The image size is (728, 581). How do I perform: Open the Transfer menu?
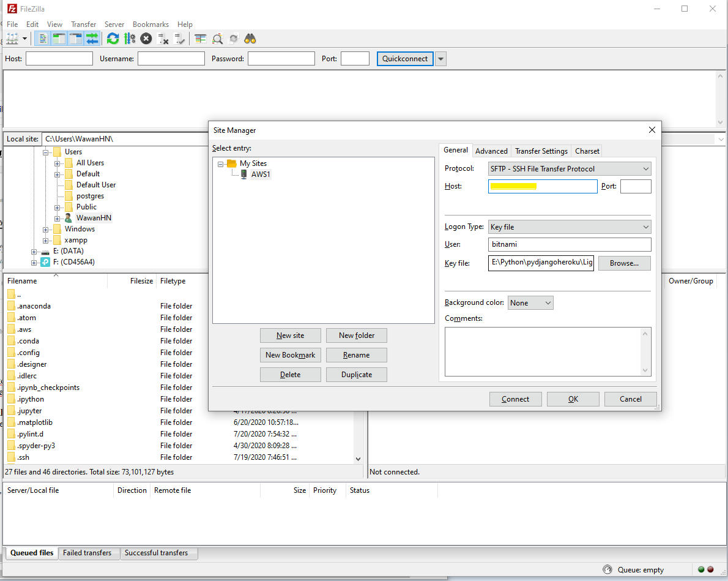83,24
